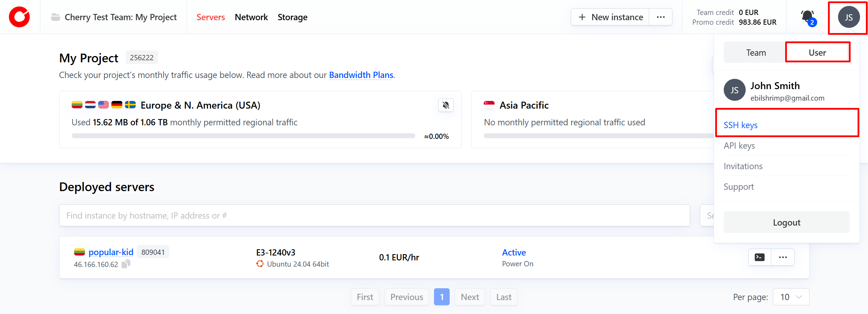
Task: Switch to the User tab
Action: pyautogui.click(x=817, y=53)
